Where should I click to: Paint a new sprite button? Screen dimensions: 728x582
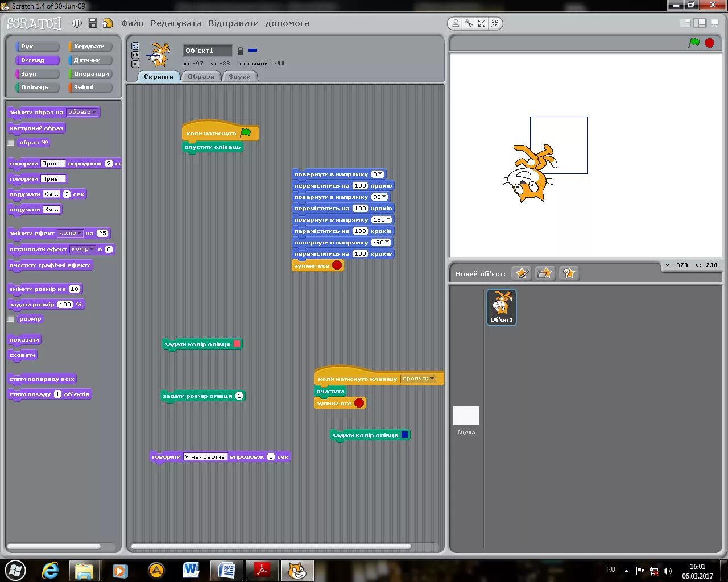(x=522, y=273)
